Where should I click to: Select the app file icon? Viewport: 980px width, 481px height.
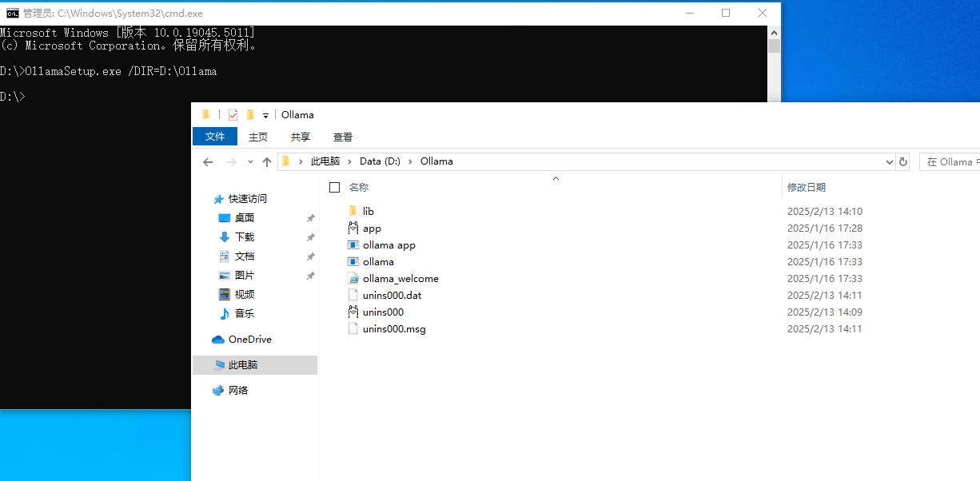[x=353, y=228]
